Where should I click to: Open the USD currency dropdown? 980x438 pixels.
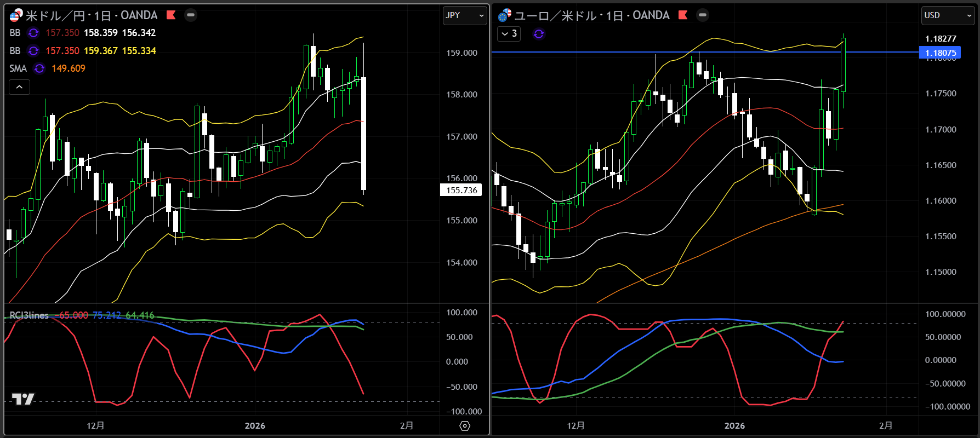click(x=948, y=15)
